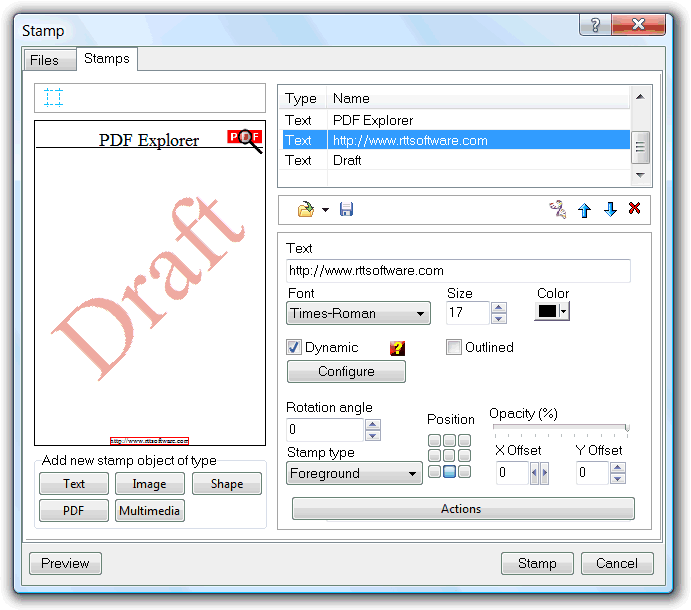Image resolution: width=691 pixels, height=610 pixels.
Task: Enable the Outlined checkbox
Action: pyautogui.click(x=453, y=347)
